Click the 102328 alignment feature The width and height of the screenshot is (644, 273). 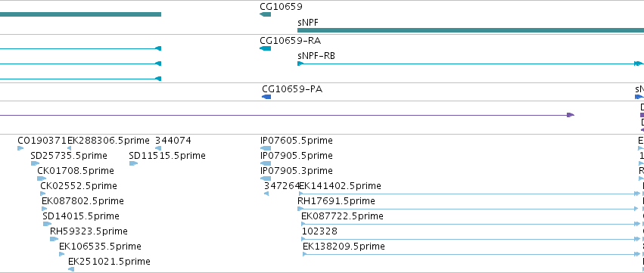pos(471,239)
